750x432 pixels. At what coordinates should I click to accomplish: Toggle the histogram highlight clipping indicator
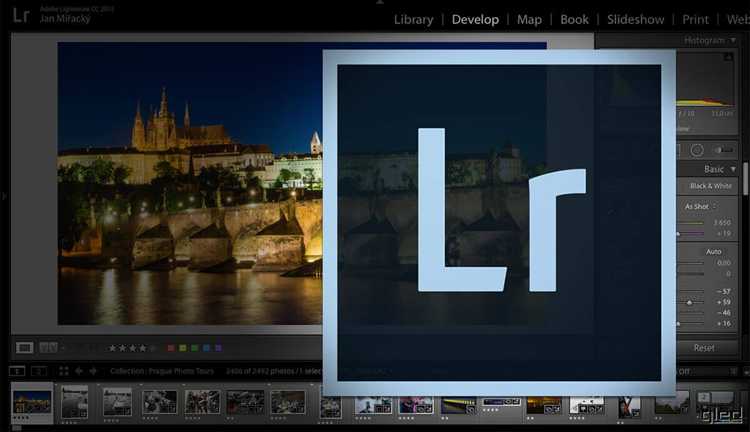coord(728,57)
